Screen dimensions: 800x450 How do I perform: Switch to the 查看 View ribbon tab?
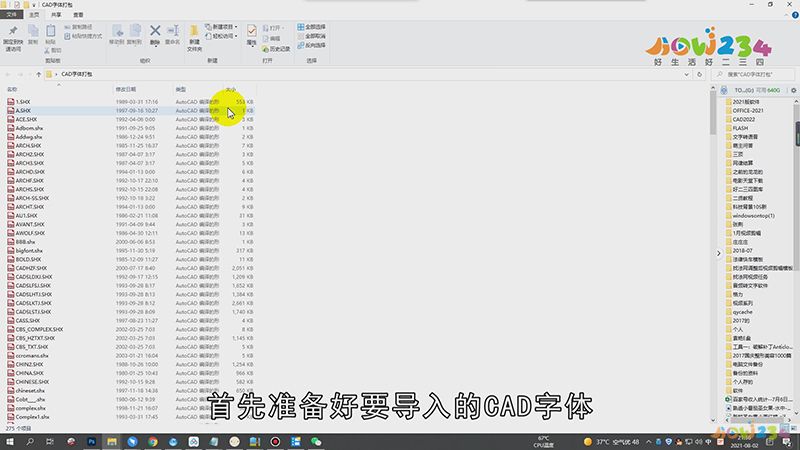click(78, 15)
